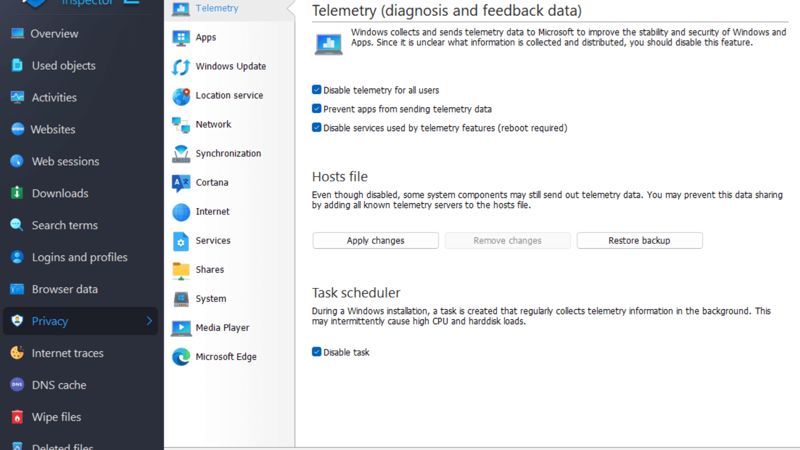The width and height of the screenshot is (800, 450).
Task: Select the Services gear icon
Action: [181, 241]
